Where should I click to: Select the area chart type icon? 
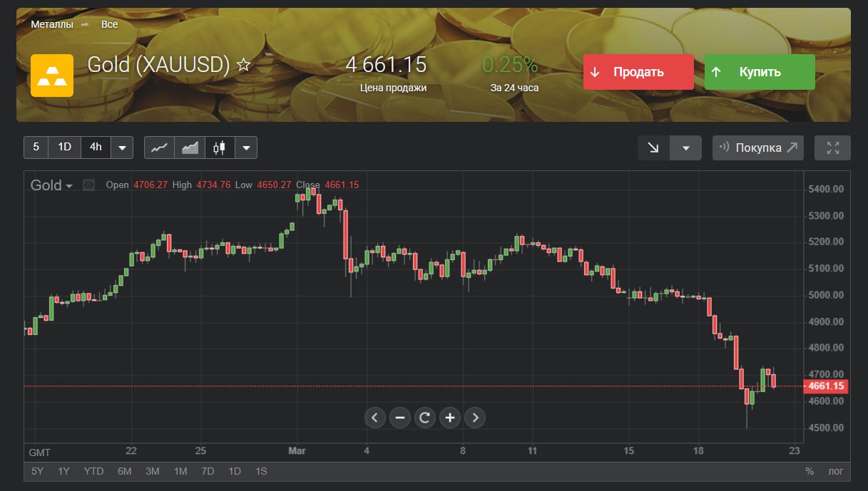coord(190,148)
